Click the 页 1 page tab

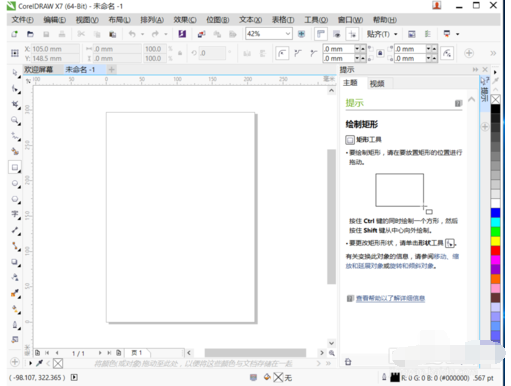click(137, 353)
